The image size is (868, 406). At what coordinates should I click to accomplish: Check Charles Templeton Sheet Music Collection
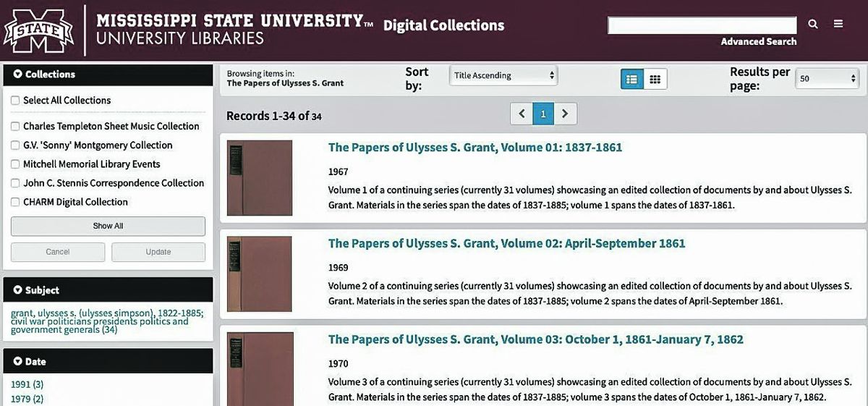tap(15, 127)
